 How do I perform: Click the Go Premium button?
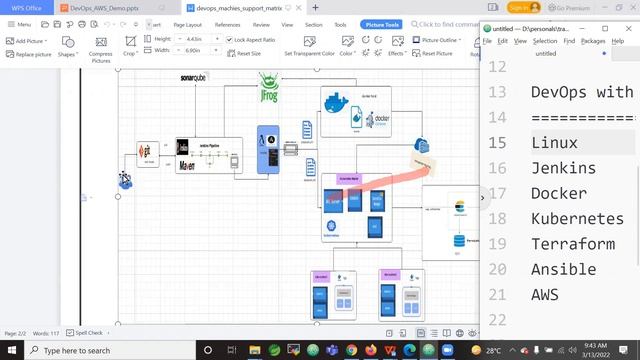tap(569, 8)
